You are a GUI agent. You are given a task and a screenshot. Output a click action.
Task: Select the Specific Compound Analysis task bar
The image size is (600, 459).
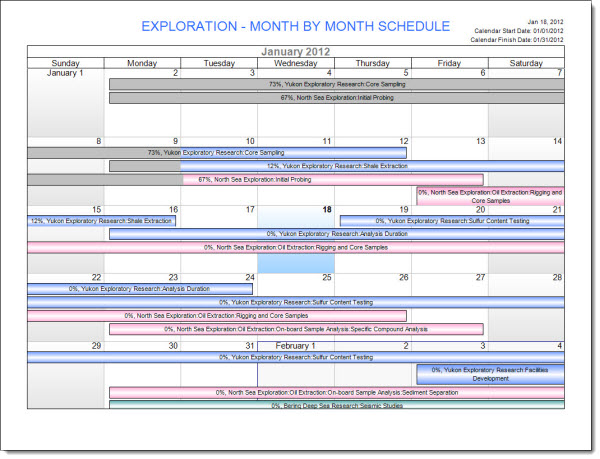309,328
